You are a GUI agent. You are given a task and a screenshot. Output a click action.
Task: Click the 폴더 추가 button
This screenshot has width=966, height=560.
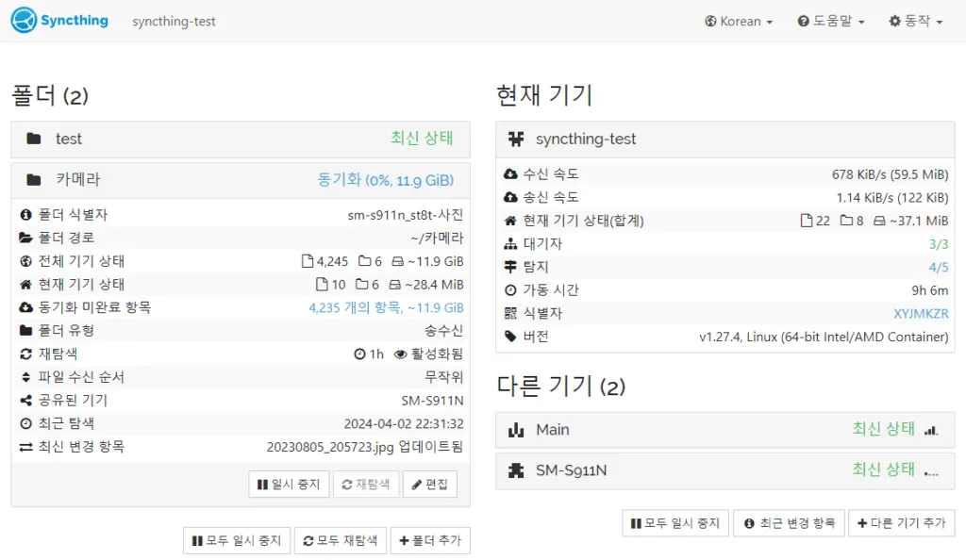point(429,540)
